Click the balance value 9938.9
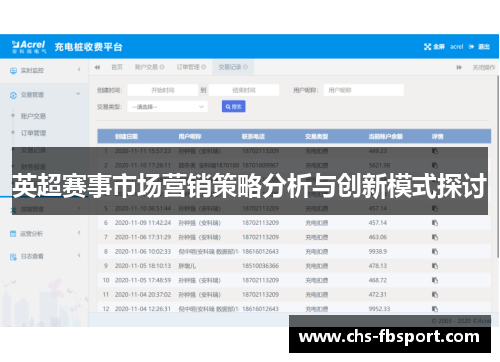Viewport: 500px width, 362px height. point(378,251)
